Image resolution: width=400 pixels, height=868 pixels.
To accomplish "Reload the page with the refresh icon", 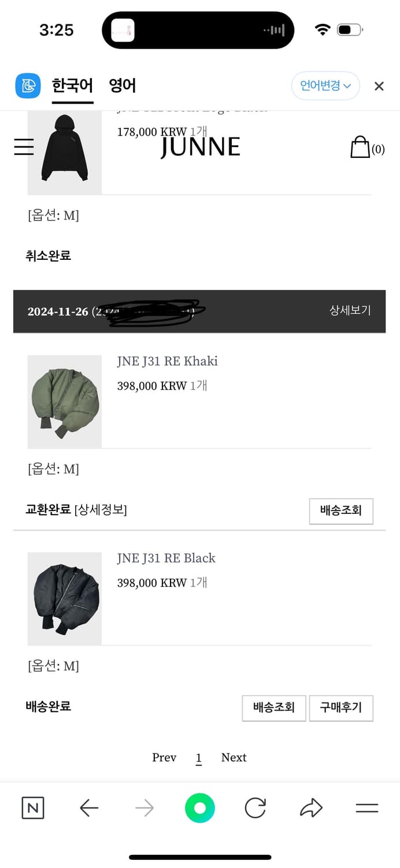I will (x=255, y=808).
